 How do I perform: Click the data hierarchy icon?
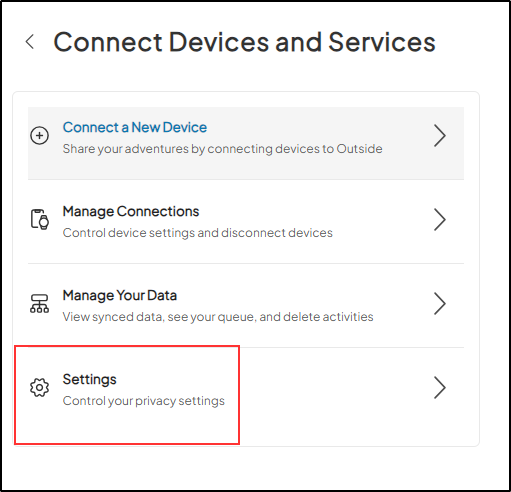[x=39, y=303]
